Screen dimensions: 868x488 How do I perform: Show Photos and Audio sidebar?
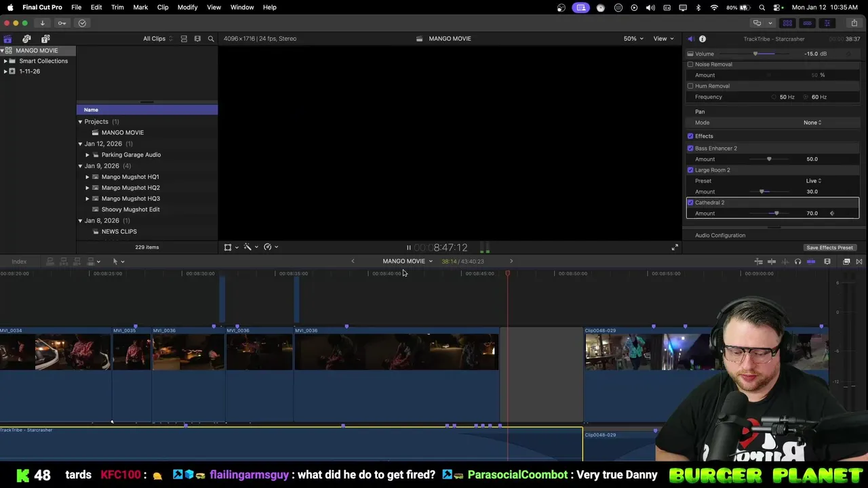[26, 39]
